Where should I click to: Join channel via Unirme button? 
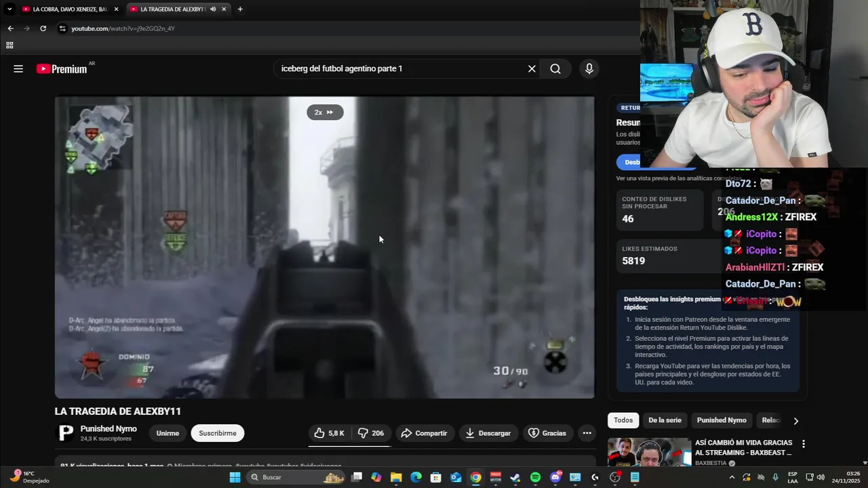point(167,433)
